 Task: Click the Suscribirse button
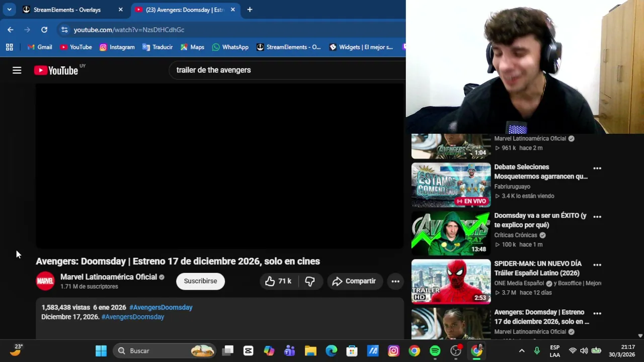pyautogui.click(x=200, y=281)
